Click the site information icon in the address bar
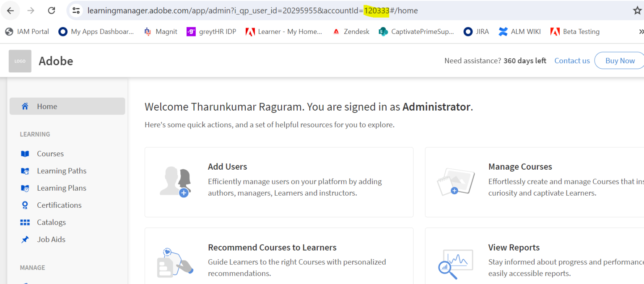Screen dimensions: 644x284 click(x=76, y=10)
